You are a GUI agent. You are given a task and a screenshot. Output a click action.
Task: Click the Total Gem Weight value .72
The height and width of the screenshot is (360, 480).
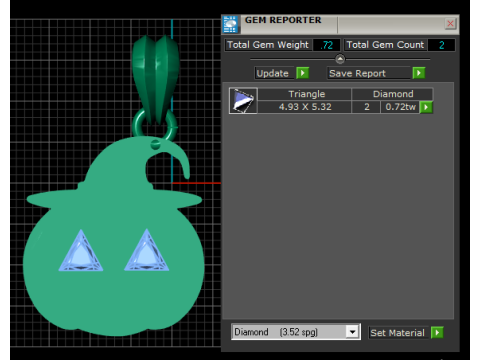point(326,45)
